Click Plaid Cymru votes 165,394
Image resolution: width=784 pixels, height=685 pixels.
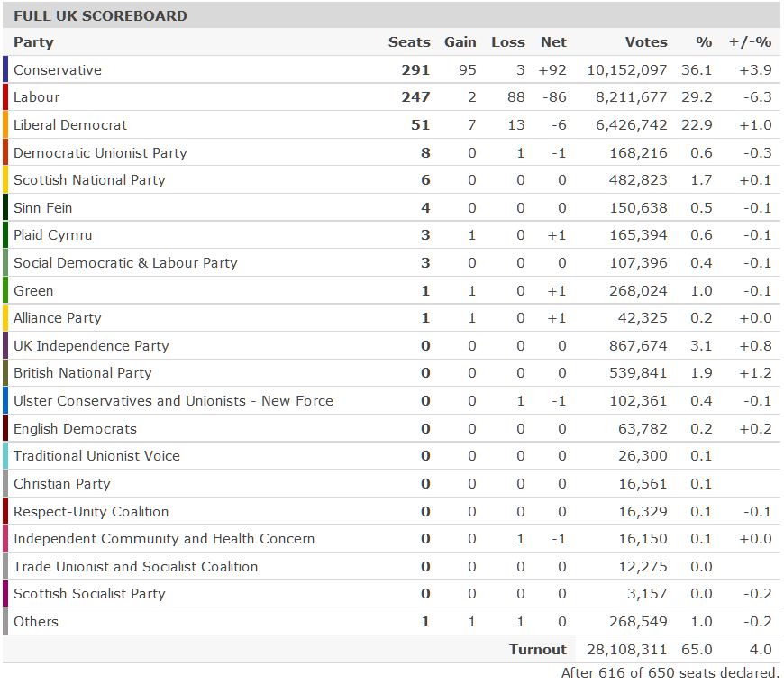tap(638, 235)
